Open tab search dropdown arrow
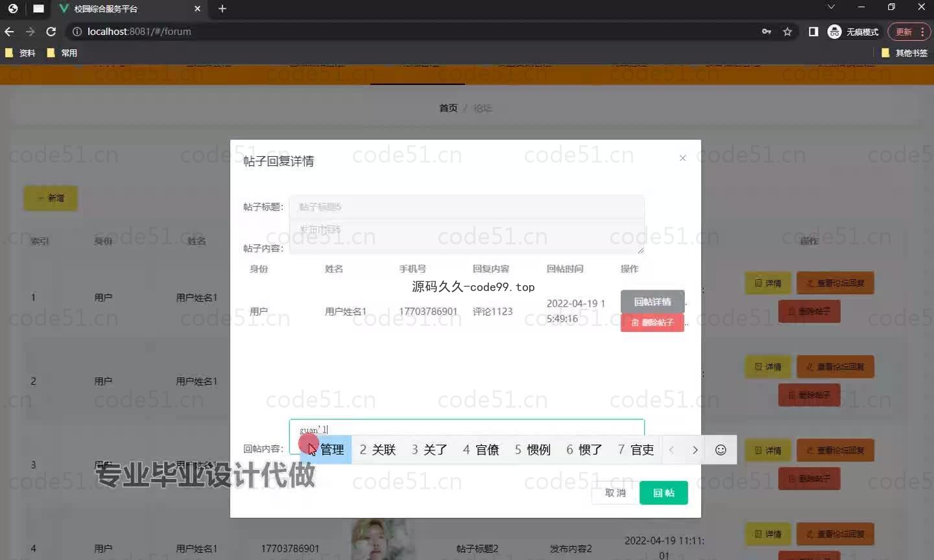The width and height of the screenshot is (934, 560). (831, 7)
